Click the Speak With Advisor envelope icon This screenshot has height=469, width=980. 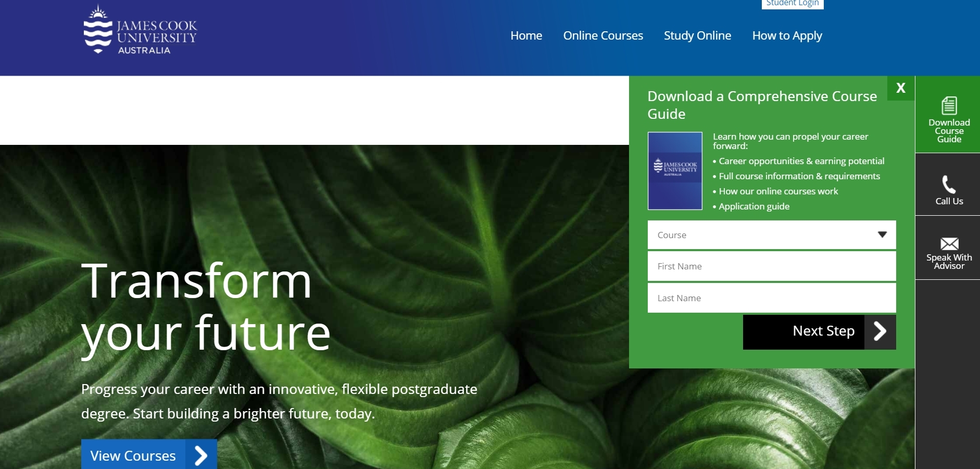[949, 243]
